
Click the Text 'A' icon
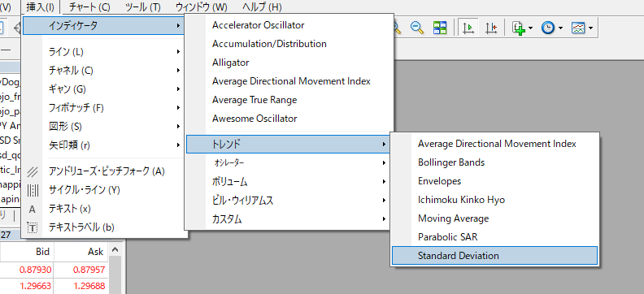point(33,209)
